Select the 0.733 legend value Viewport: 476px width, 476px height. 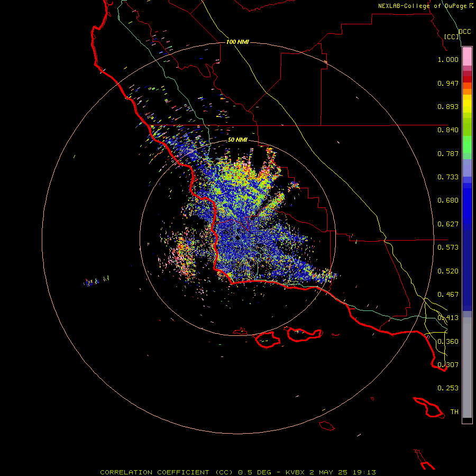(448, 177)
